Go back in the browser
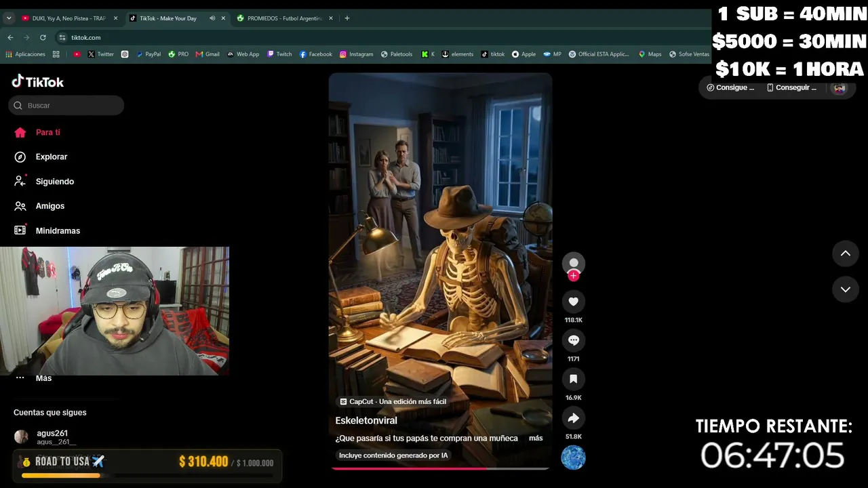 [10, 37]
